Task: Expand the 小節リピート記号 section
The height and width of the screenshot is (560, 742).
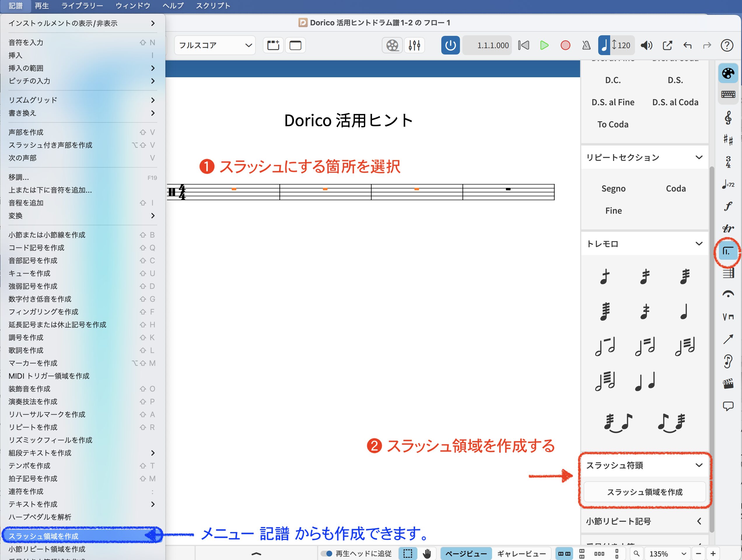Action: (x=699, y=521)
